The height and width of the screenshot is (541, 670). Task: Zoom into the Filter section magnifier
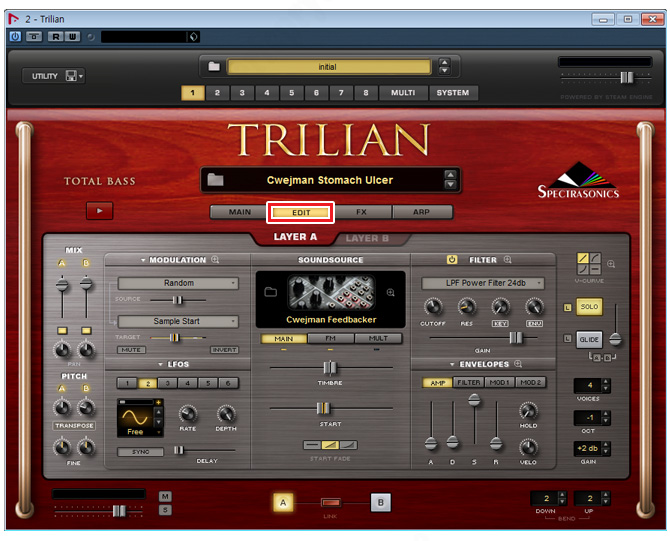pos(507,259)
